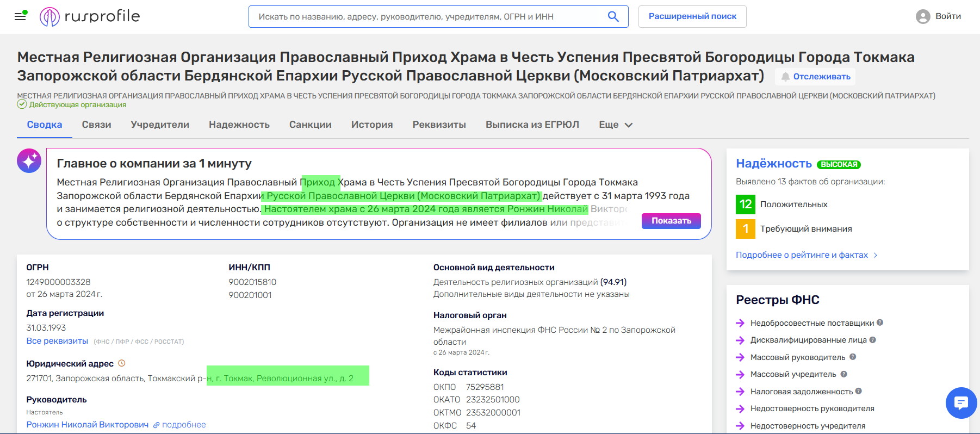The height and width of the screenshot is (434, 980).
Task: Click the yellow 1 attention badge
Action: 746,229
